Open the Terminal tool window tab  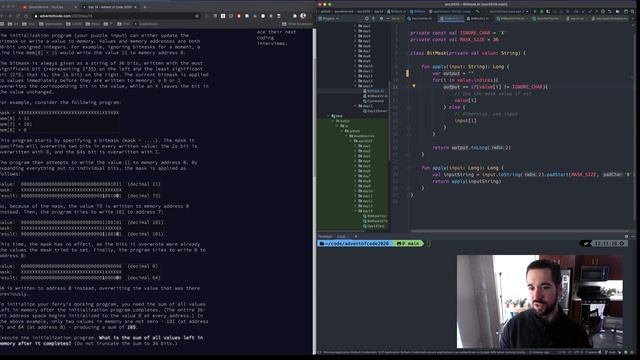pyautogui.click(x=325, y=236)
